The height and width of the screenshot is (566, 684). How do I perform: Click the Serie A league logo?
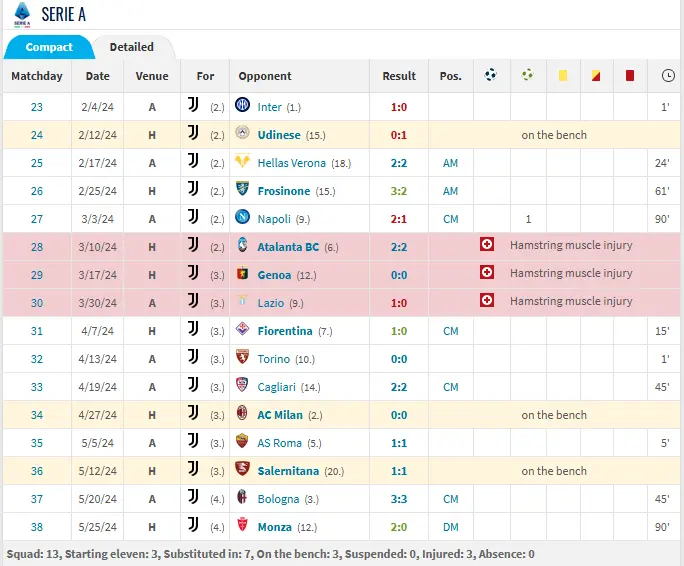click(21, 15)
